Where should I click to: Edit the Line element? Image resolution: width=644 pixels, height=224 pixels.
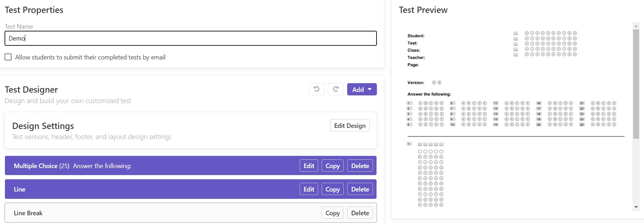309,189
